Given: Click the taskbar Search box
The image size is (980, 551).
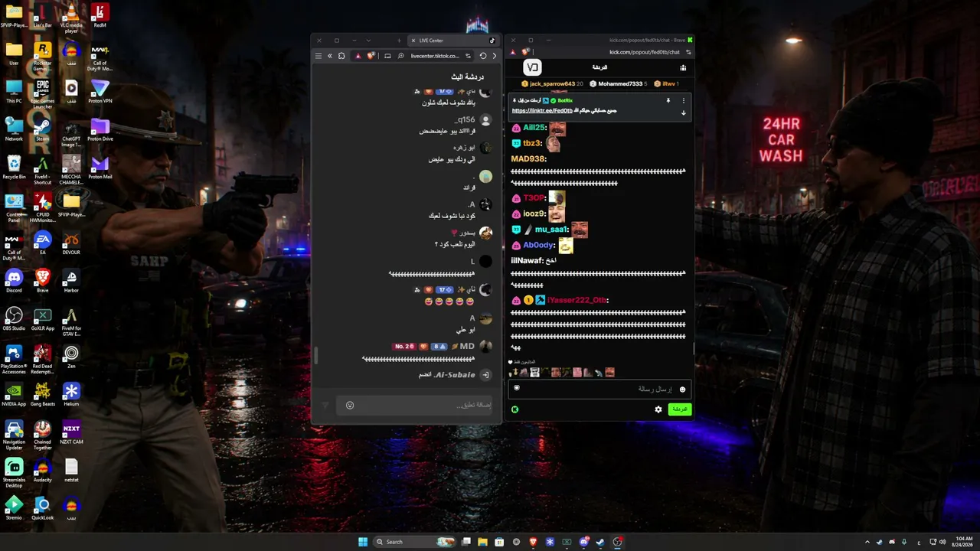Looking at the screenshot, I should (x=413, y=542).
